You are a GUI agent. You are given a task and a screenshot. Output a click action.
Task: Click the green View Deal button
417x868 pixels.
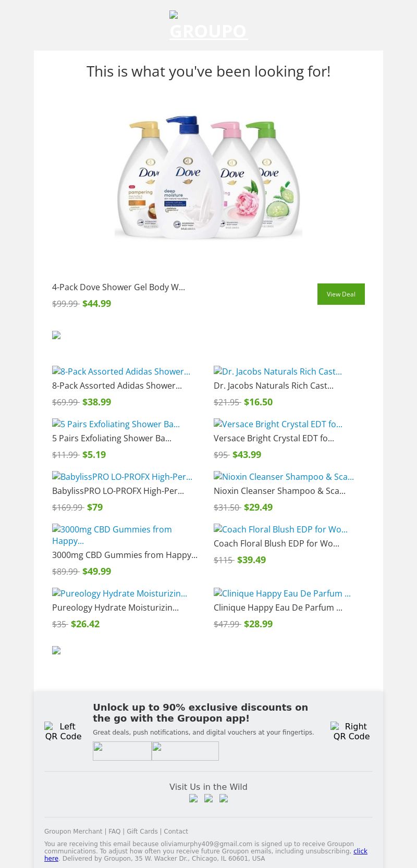point(341,294)
